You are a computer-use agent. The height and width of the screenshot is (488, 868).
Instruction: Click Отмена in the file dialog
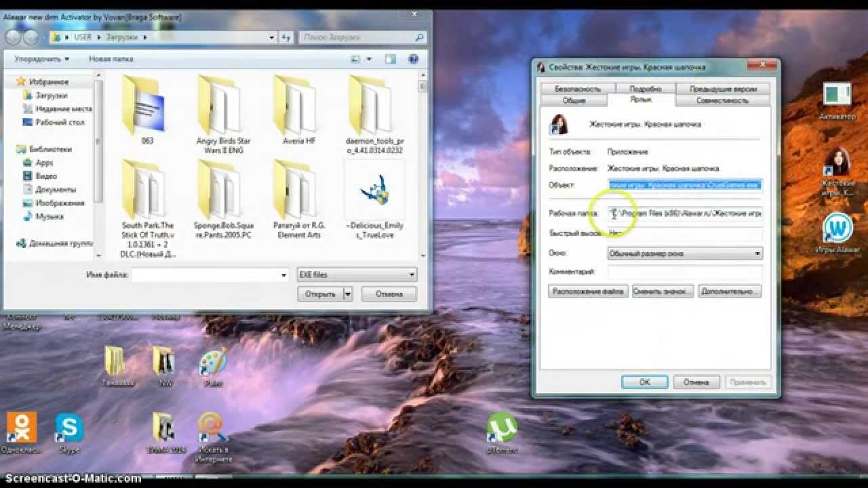point(389,294)
